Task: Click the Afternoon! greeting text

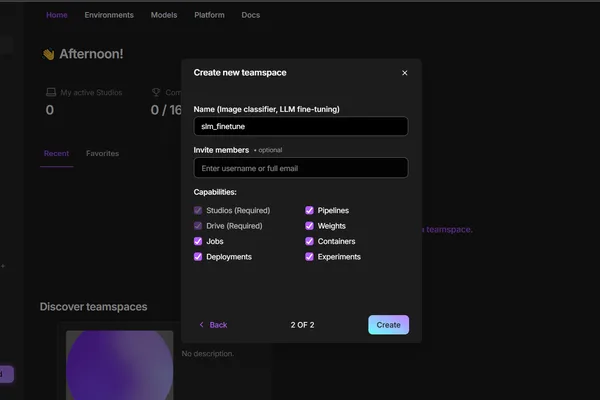Action: click(x=91, y=54)
